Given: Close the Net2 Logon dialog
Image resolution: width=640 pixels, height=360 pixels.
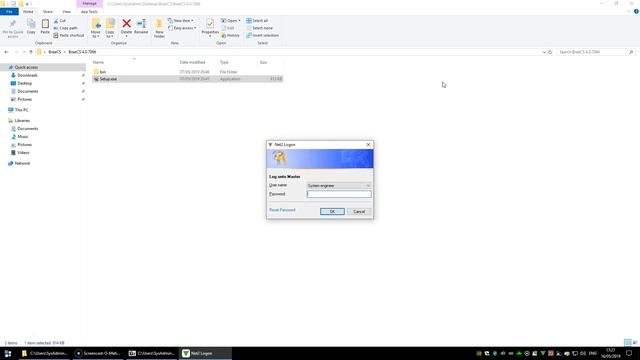Looking at the screenshot, I should [x=368, y=144].
